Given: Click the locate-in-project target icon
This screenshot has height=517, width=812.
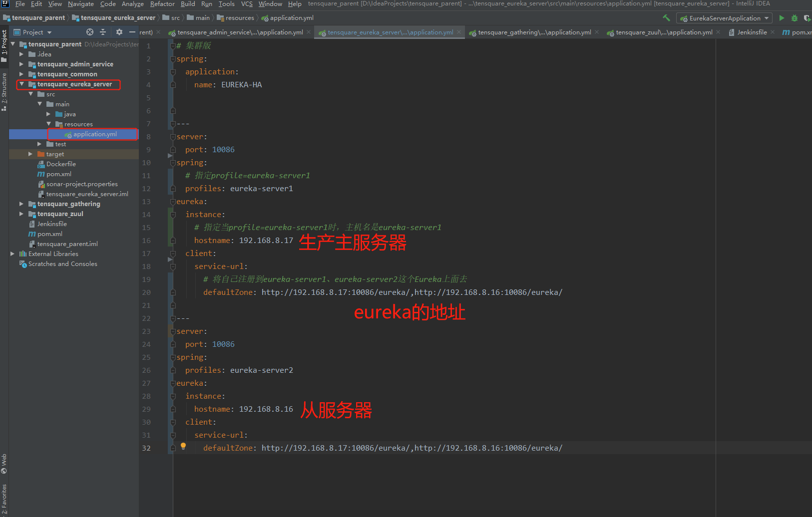Looking at the screenshot, I should click(x=90, y=32).
